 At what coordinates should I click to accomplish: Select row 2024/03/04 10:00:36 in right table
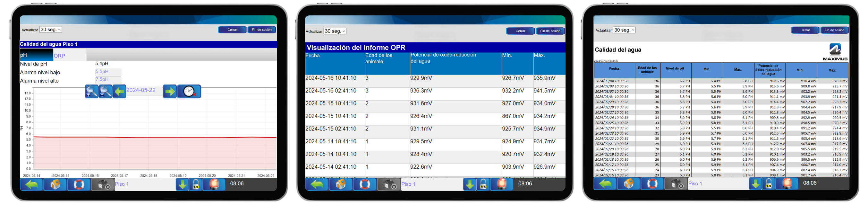click(721, 81)
